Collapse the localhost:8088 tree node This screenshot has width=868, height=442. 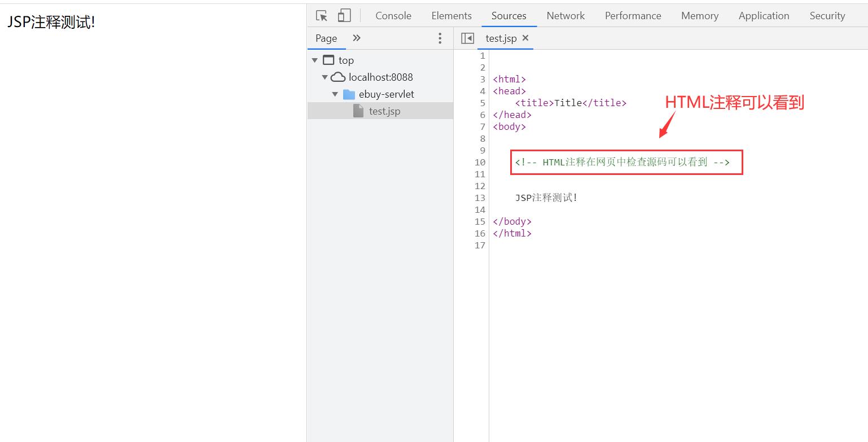(x=325, y=77)
